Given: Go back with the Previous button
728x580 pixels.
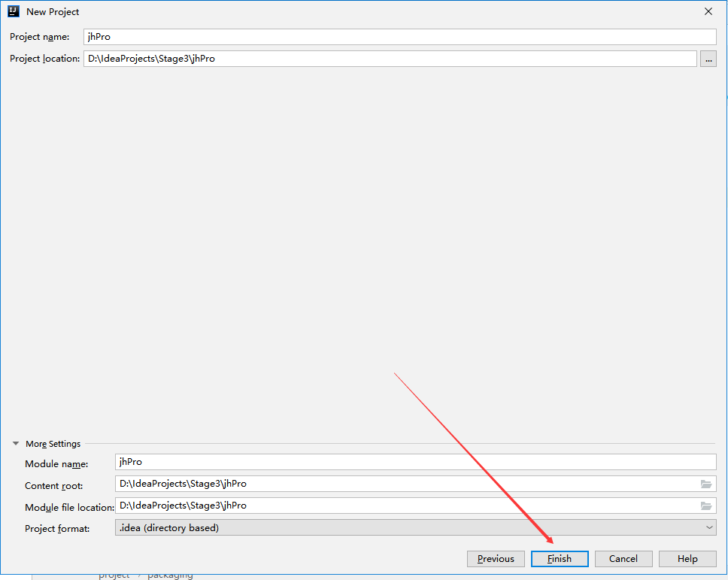Looking at the screenshot, I should (x=496, y=559).
